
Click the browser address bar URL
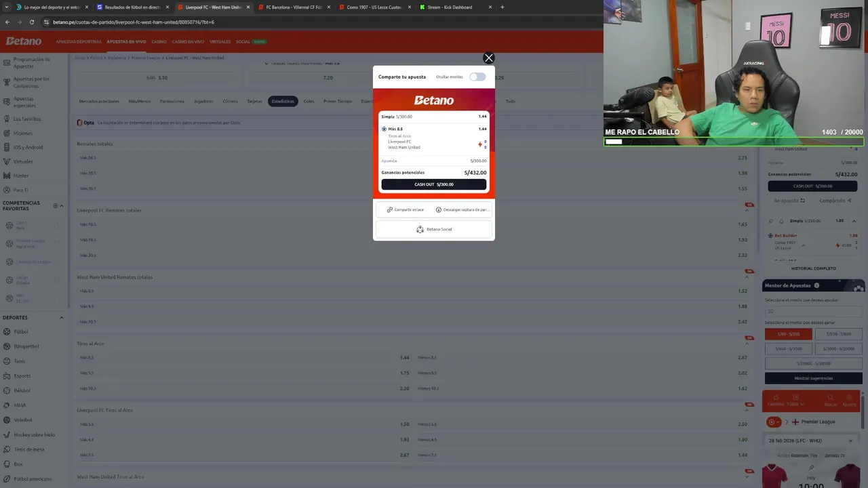coord(133,22)
